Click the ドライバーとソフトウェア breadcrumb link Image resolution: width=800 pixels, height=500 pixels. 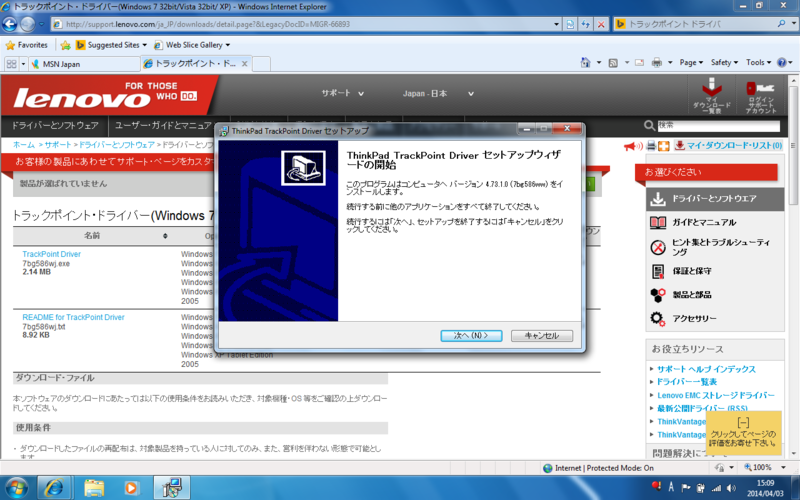pos(116,145)
